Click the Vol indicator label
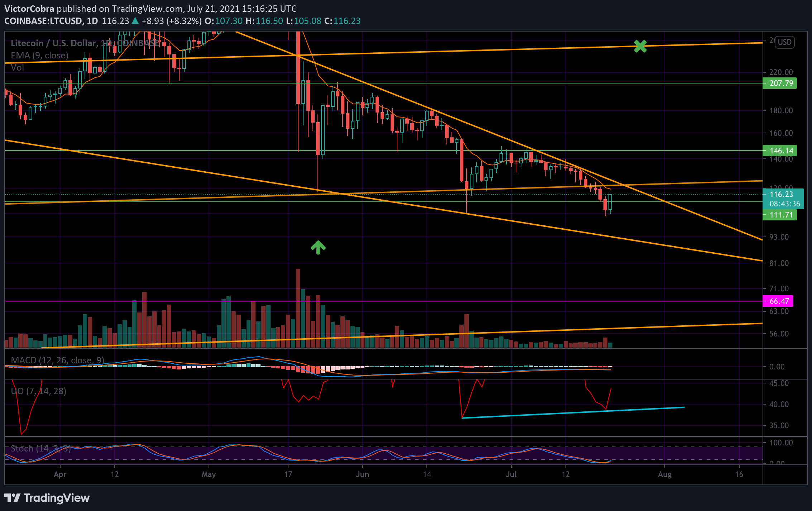Image resolution: width=812 pixels, height=511 pixels. click(x=17, y=67)
